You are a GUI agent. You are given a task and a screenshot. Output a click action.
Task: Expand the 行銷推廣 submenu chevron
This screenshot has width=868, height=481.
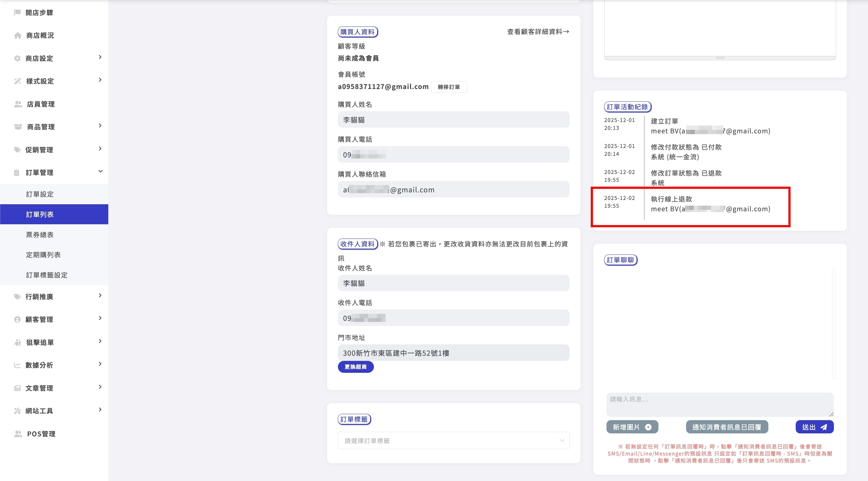(x=100, y=295)
